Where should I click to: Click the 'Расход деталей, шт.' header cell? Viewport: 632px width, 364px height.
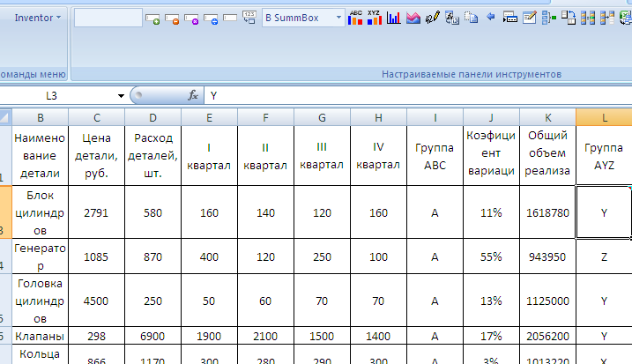(152, 156)
